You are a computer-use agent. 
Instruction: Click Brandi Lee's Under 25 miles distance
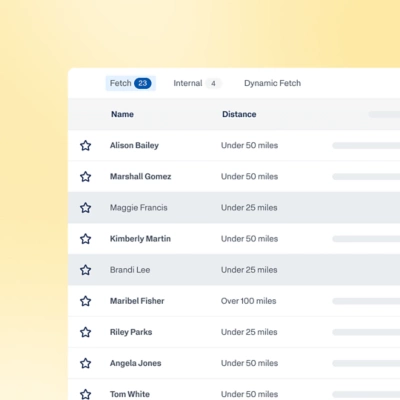pyautogui.click(x=249, y=270)
